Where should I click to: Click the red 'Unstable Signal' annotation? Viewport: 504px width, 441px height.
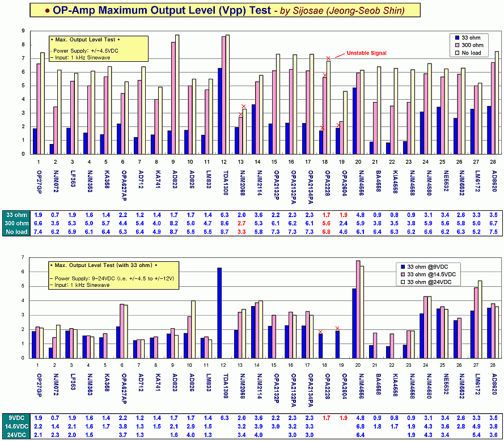(x=366, y=53)
